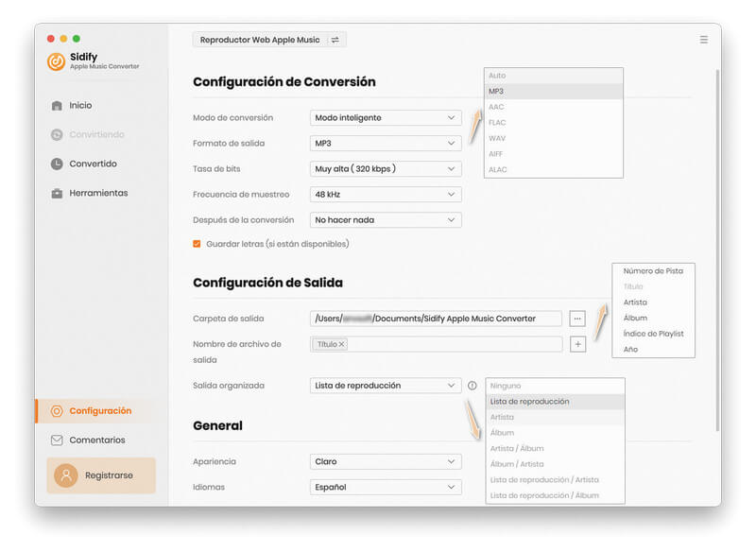This screenshot has height=552, width=756.
Task: Click the Inicio home icon
Action: click(57, 106)
